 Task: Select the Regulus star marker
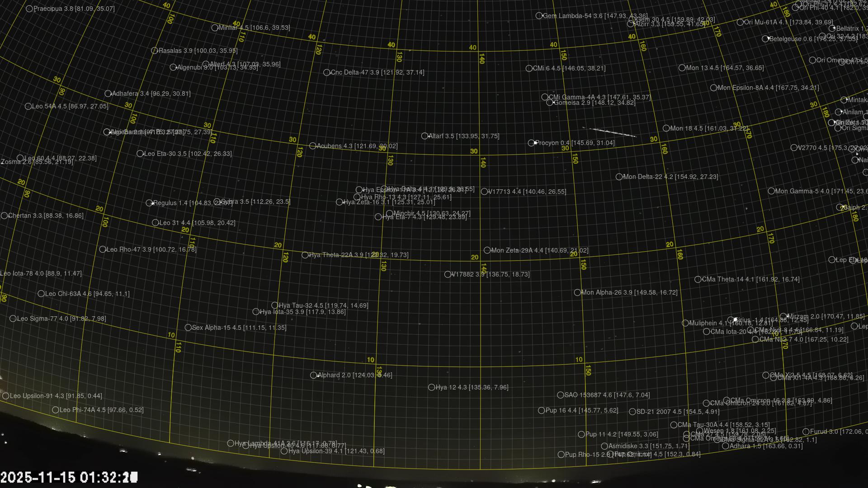click(x=149, y=203)
